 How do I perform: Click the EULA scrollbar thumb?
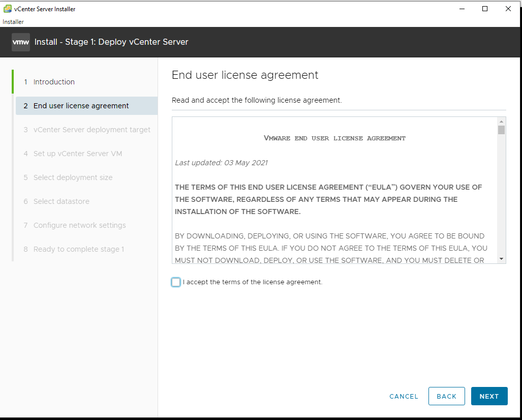point(501,130)
